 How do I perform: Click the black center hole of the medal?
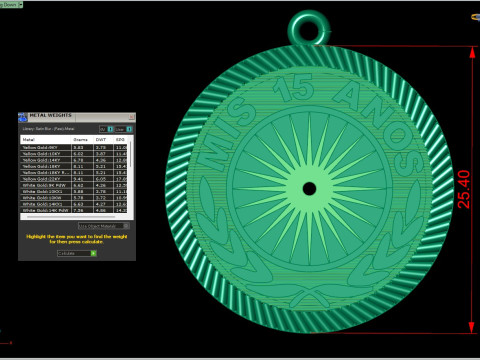pos(309,189)
